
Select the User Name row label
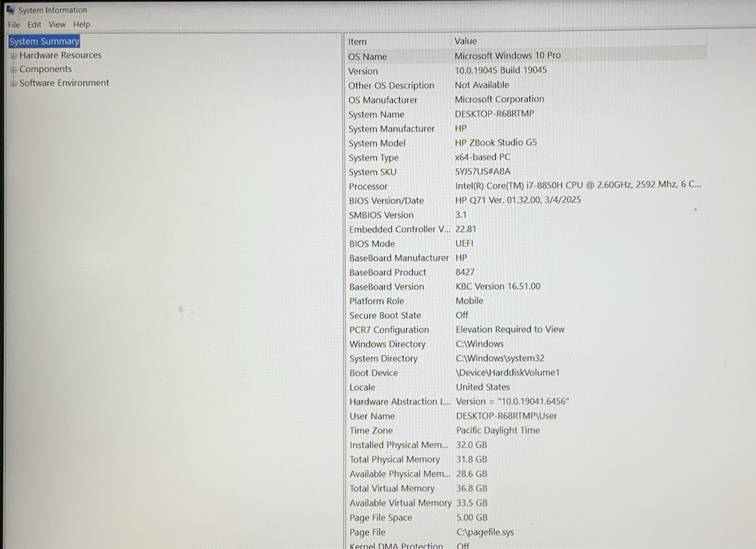(372, 416)
